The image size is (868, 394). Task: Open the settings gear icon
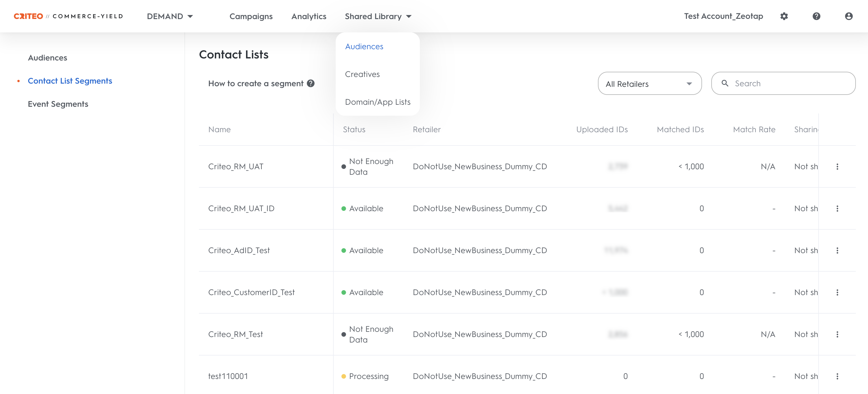pyautogui.click(x=784, y=16)
